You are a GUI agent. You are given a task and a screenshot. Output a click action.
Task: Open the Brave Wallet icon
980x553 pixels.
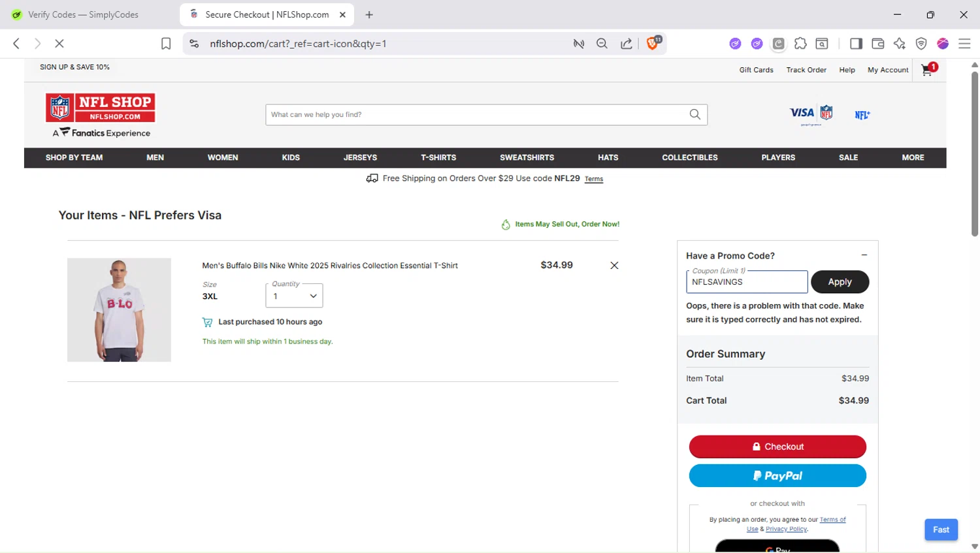(x=877, y=44)
